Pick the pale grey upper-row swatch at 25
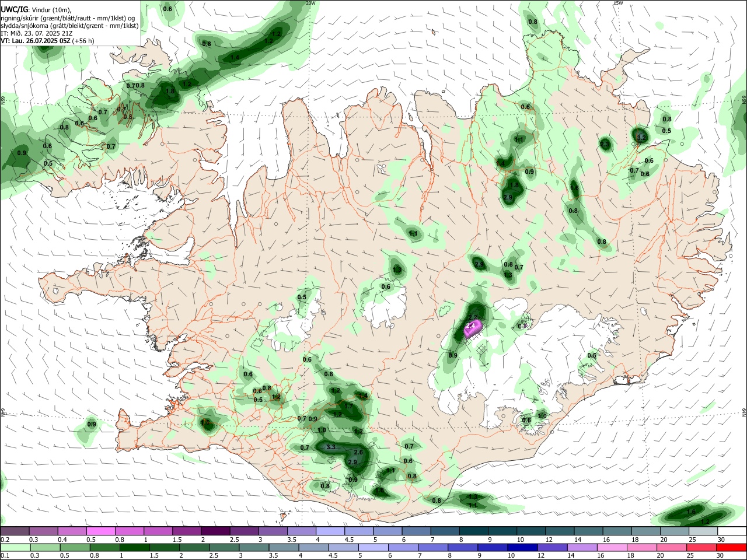The image size is (747, 560). point(704,531)
